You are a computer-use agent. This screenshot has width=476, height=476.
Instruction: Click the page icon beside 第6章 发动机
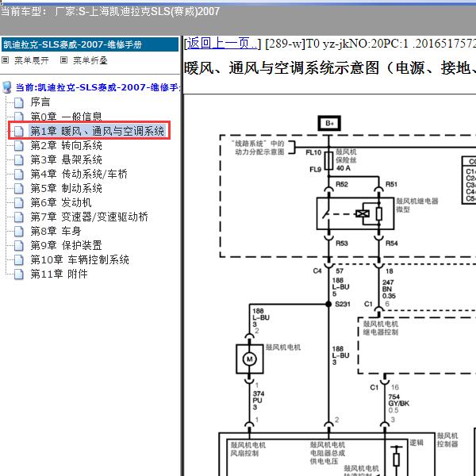pyautogui.click(x=19, y=203)
